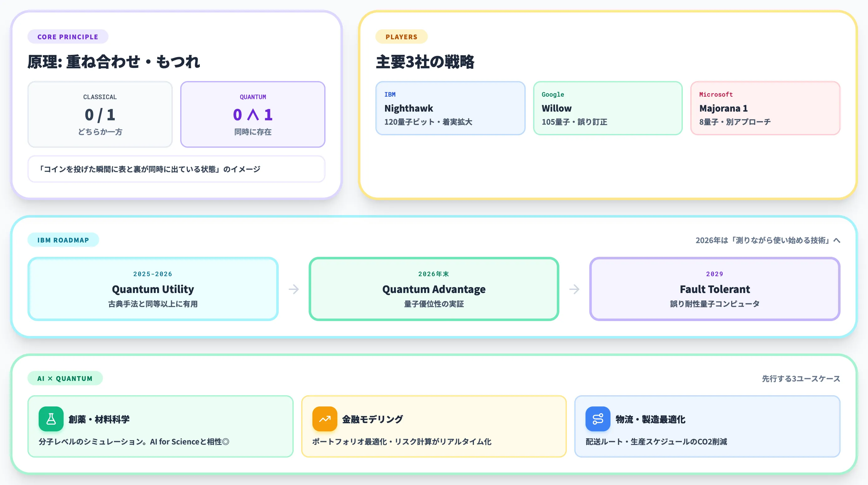Select the PLAYERS badge

click(401, 37)
